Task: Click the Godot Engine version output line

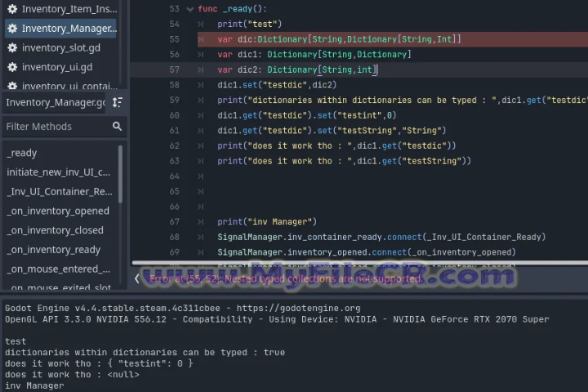Action: 183,309
